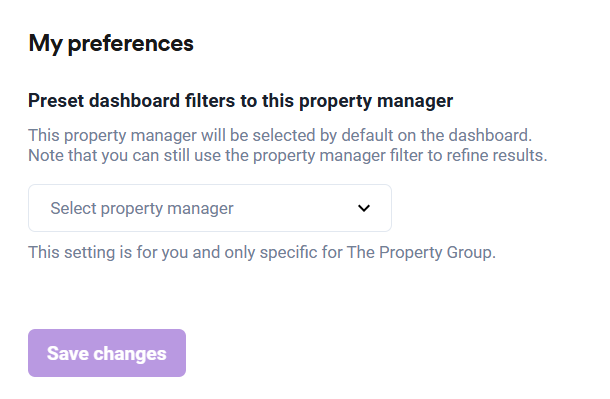610x399 pixels.
Task: Click 'property manager' at the end of the subheading
Action: pos(376,102)
